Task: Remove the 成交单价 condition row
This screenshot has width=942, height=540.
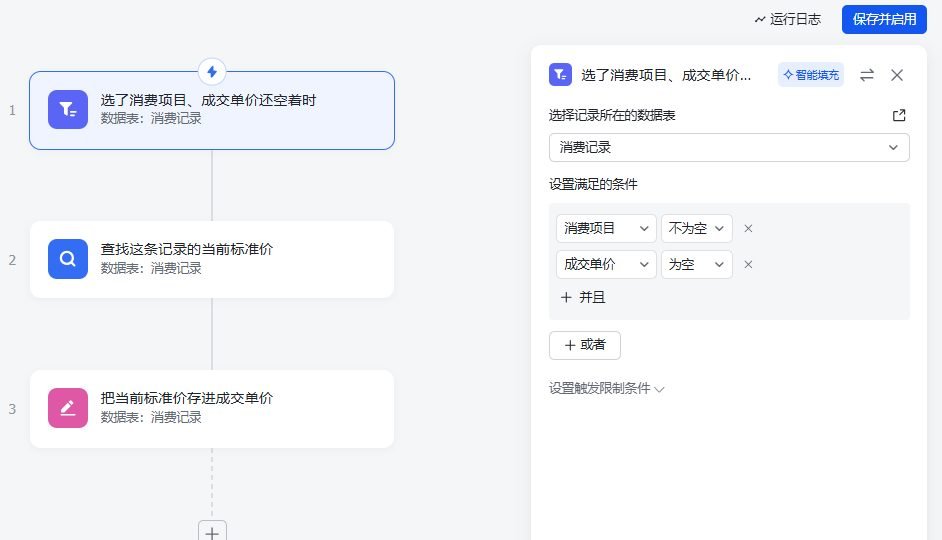Action: [x=748, y=264]
